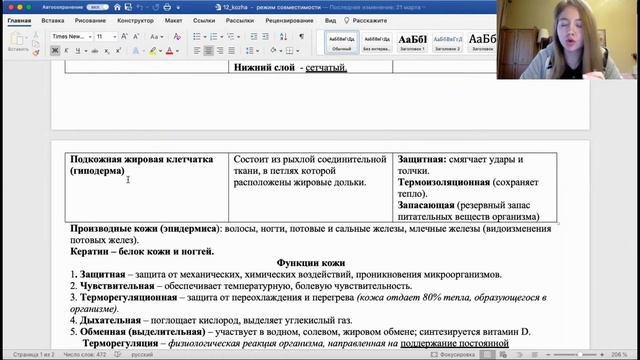This screenshot has height=360, width=640.
Task: Adjust the zoom slider handle
Action: 580,355
